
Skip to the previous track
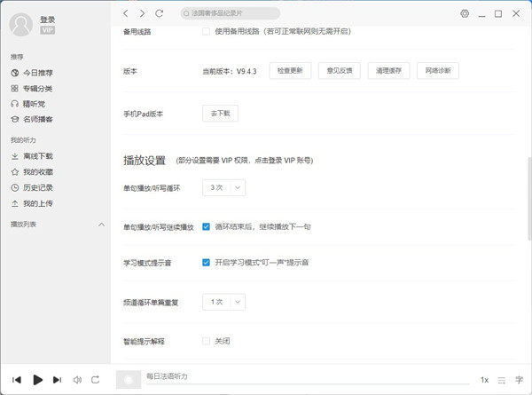17,379
